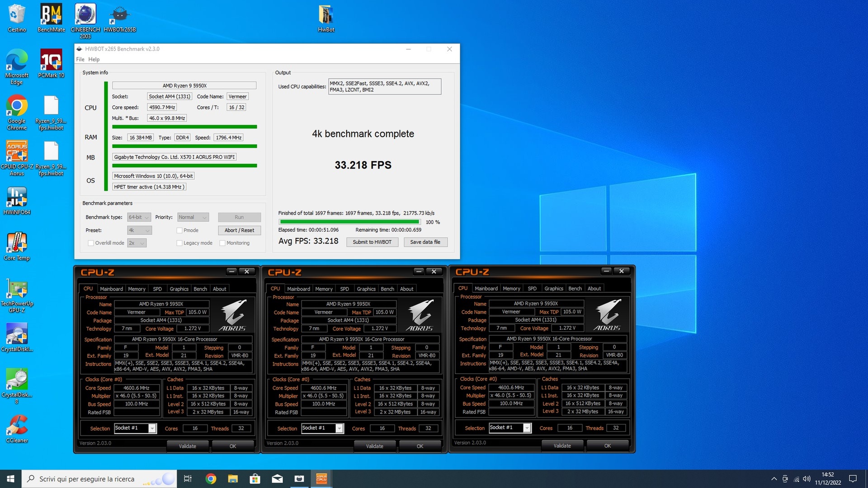Click the network icon in system tray
This screenshot has width=868, height=488.
click(796, 479)
